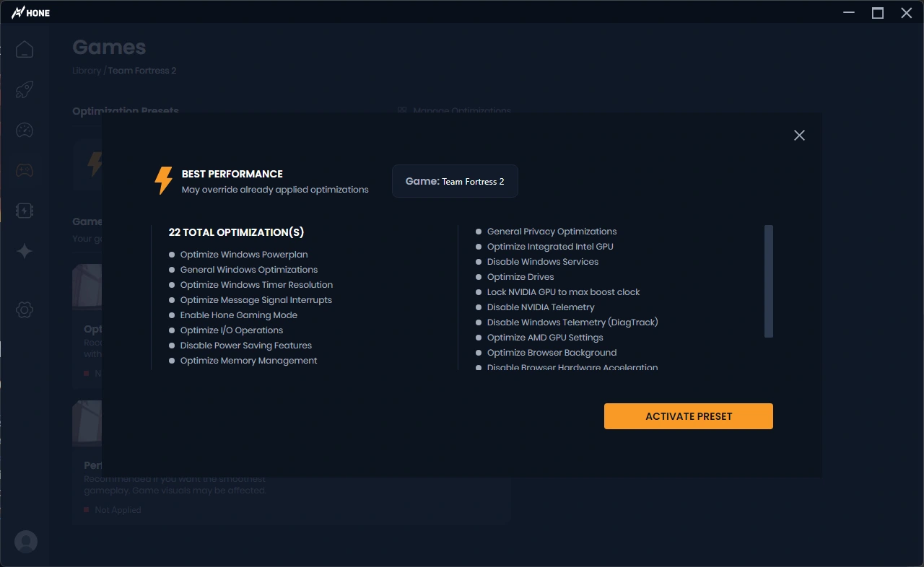Select Lock NVIDIA GPU to max boost clock
This screenshot has width=924, height=567.
pos(563,292)
